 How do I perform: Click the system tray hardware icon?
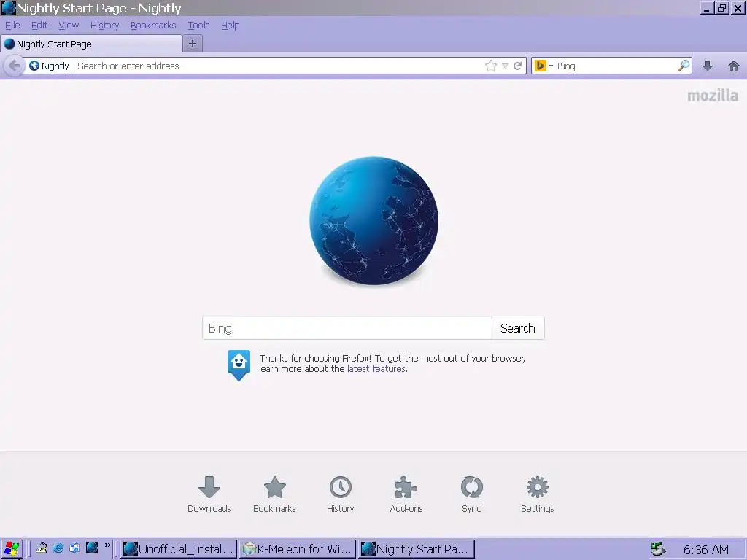tap(659, 549)
